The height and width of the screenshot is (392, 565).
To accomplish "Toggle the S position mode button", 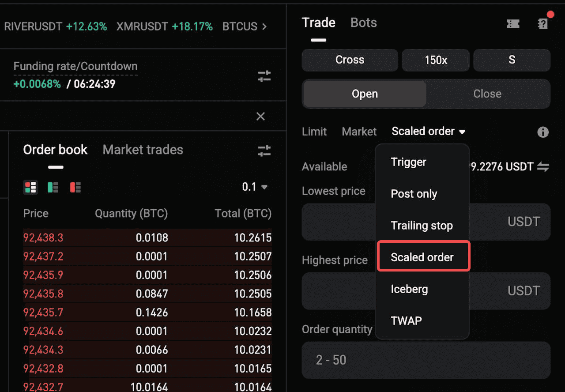I will pyautogui.click(x=512, y=60).
